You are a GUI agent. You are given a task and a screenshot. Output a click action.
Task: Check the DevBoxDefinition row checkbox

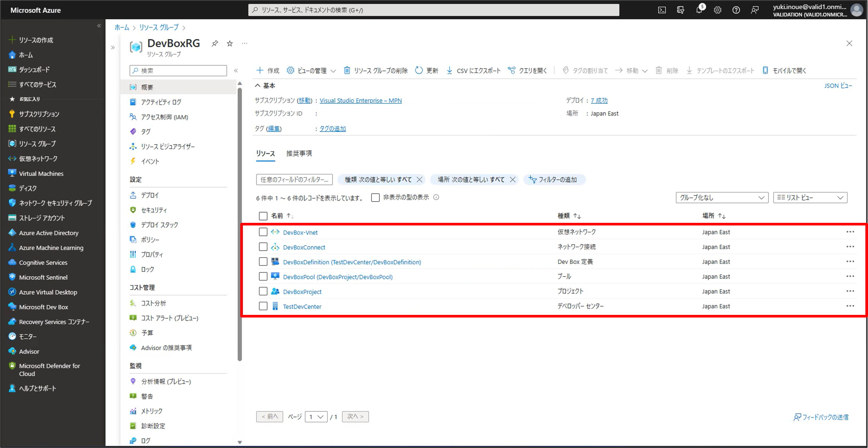pyautogui.click(x=263, y=262)
